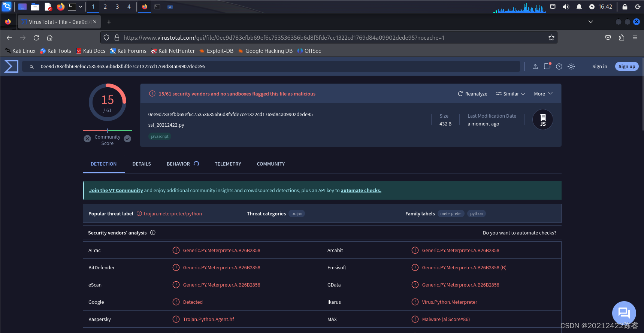Open Firefox extensions icon
Viewport: 644px width, 333px height.
(x=622, y=37)
